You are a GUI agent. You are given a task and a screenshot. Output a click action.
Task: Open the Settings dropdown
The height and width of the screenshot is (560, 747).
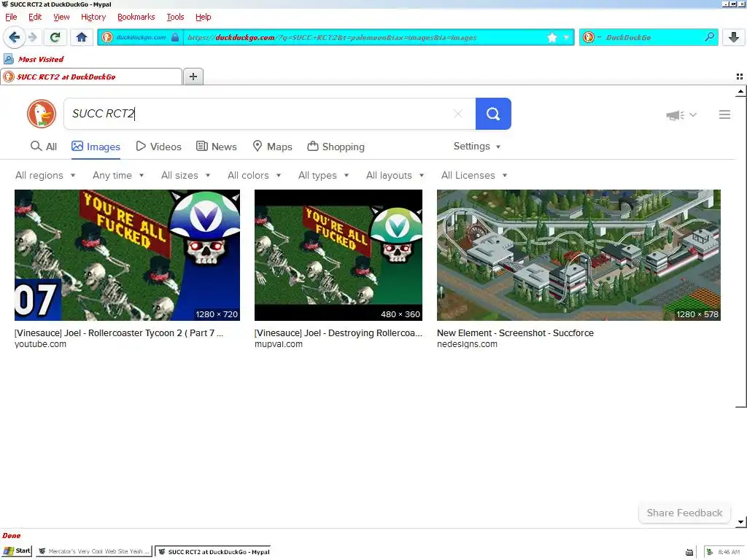pyautogui.click(x=477, y=146)
